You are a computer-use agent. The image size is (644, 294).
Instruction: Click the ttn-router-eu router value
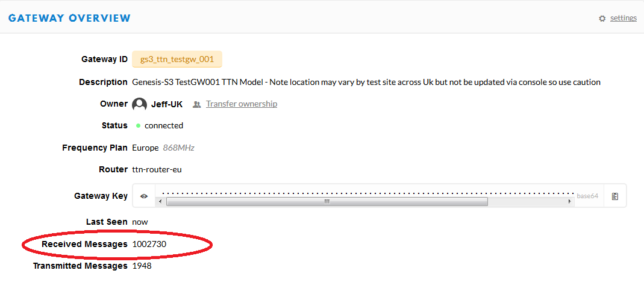click(x=157, y=169)
